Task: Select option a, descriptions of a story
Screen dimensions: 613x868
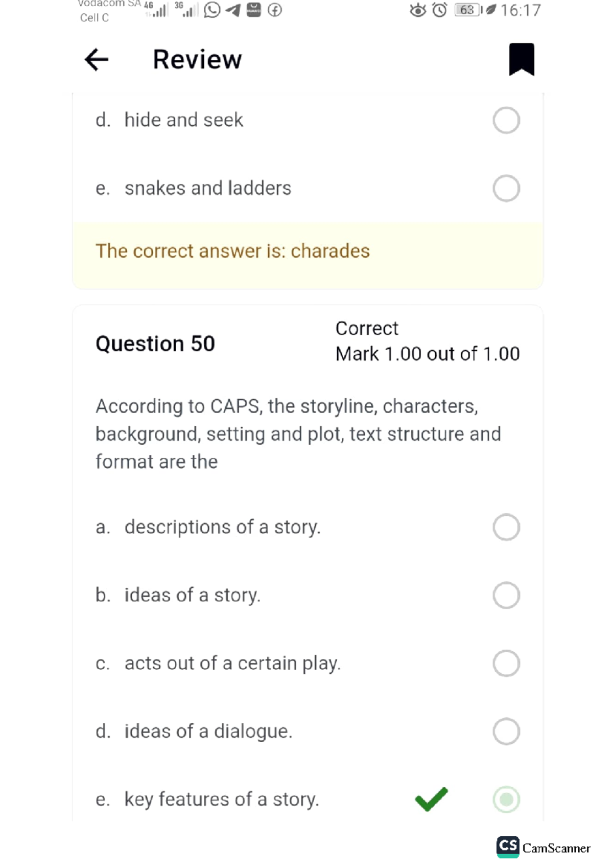Action: point(506,527)
